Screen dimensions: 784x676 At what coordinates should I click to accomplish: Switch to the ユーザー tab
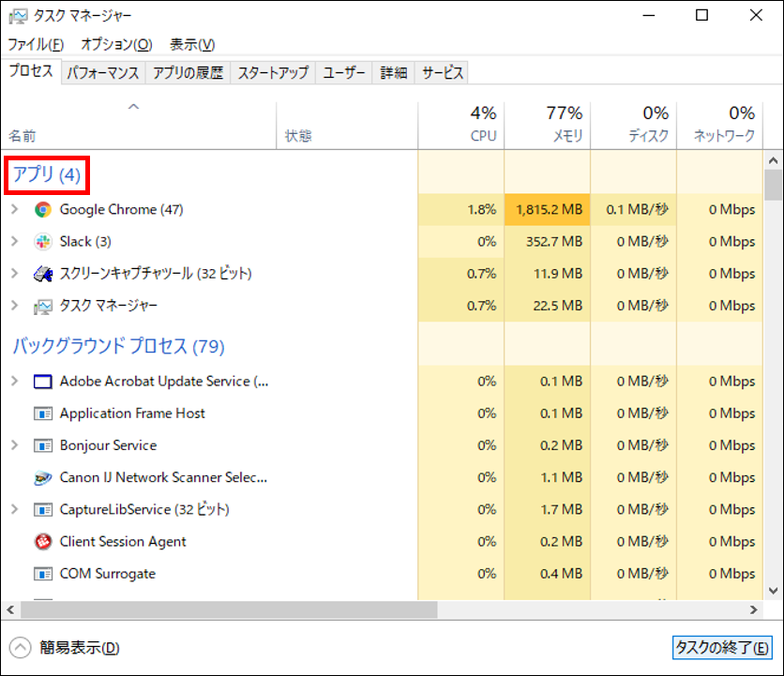coord(344,73)
